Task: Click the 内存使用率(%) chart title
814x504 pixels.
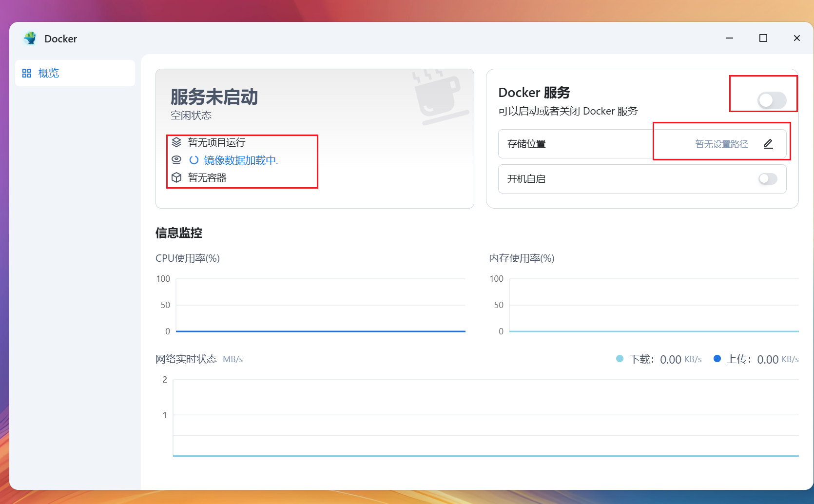Action: 522,258
